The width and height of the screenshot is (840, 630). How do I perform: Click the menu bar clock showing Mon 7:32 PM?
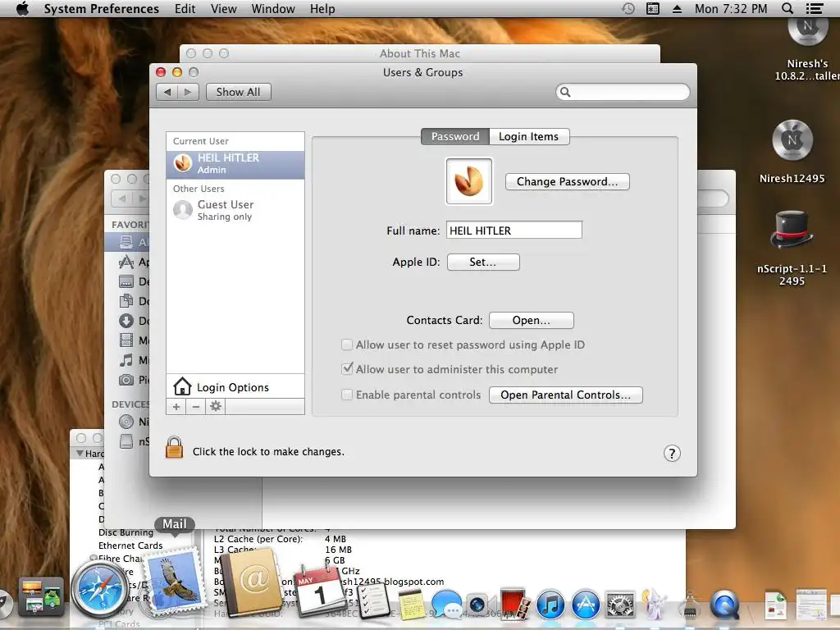[731, 8]
